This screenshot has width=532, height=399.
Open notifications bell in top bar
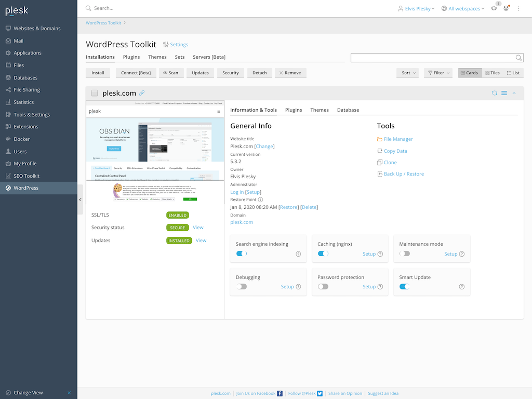click(x=493, y=8)
